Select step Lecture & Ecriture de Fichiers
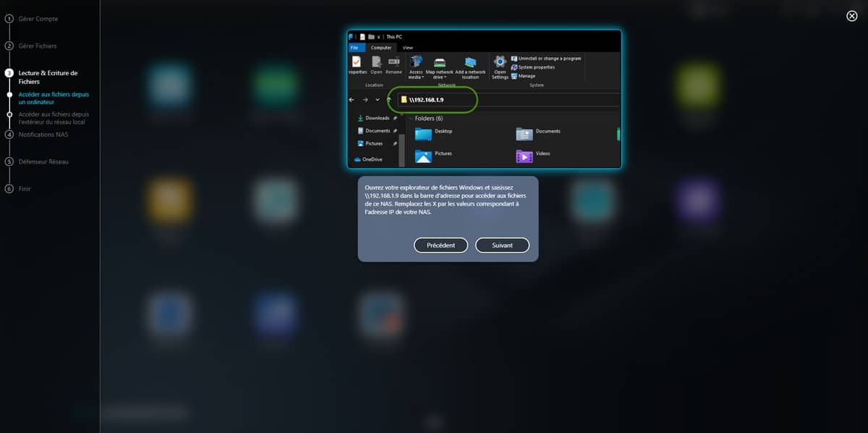This screenshot has width=868, height=433. pyautogui.click(x=48, y=77)
